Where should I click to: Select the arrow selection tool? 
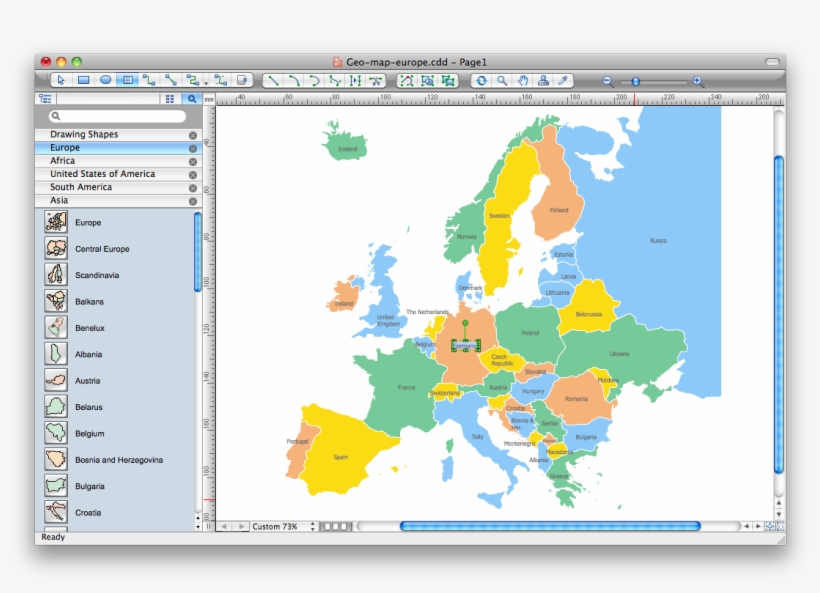click(x=62, y=81)
